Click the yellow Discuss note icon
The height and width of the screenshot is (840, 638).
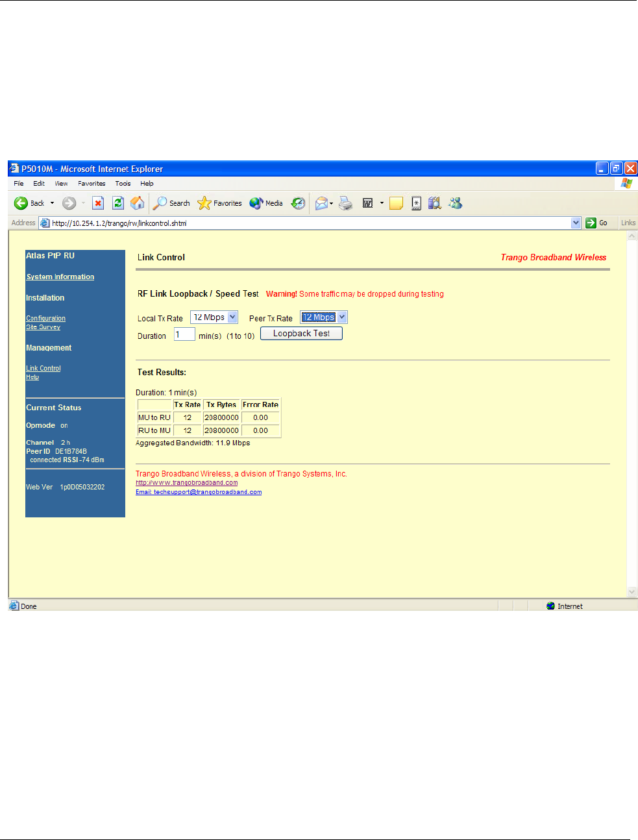(x=396, y=203)
